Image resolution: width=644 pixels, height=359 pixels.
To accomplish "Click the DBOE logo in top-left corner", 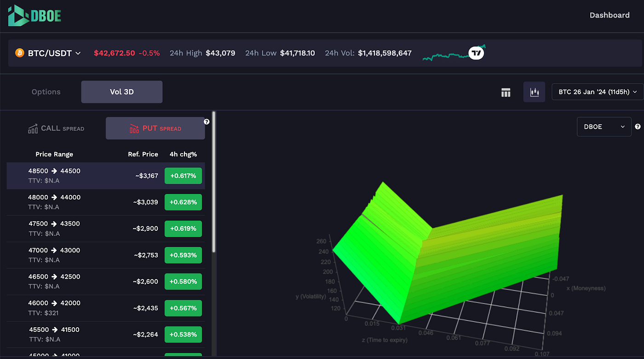I will click(x=34, y=15).
